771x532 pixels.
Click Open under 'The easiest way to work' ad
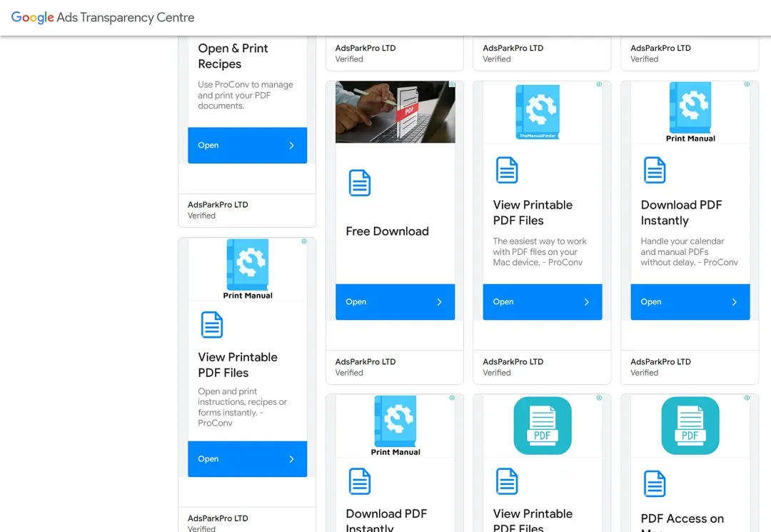[x=543, y=302]
